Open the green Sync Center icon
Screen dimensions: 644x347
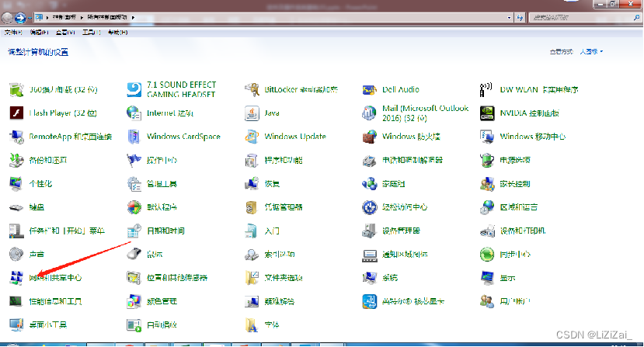(x=487, y=254)
